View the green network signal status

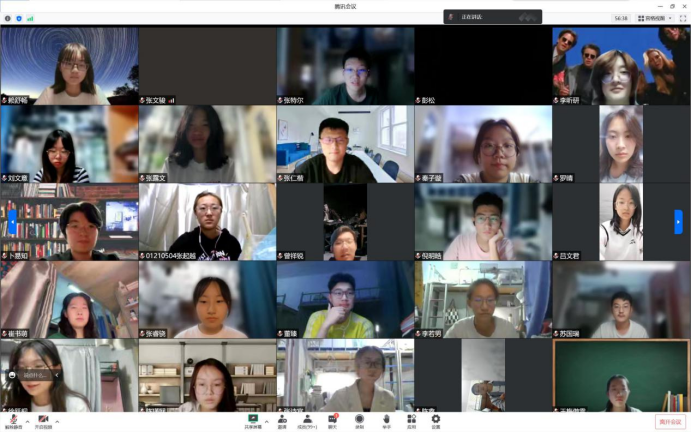click(x=29, y=18)
